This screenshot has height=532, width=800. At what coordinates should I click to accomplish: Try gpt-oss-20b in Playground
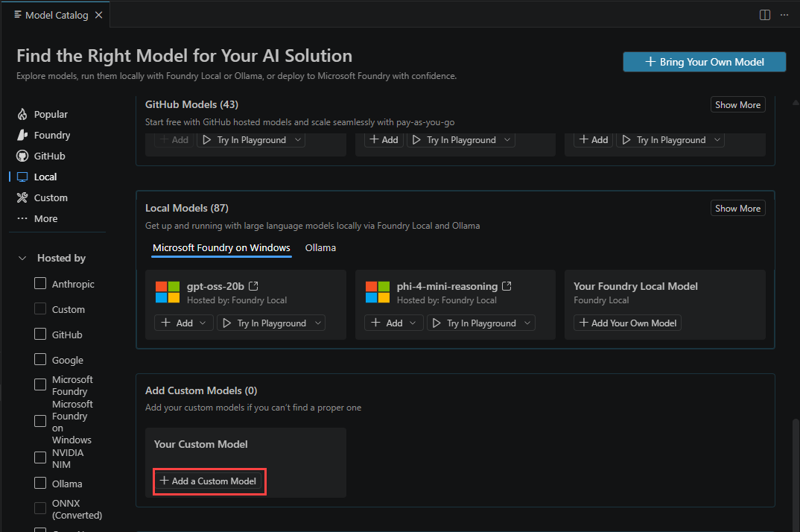265,323
